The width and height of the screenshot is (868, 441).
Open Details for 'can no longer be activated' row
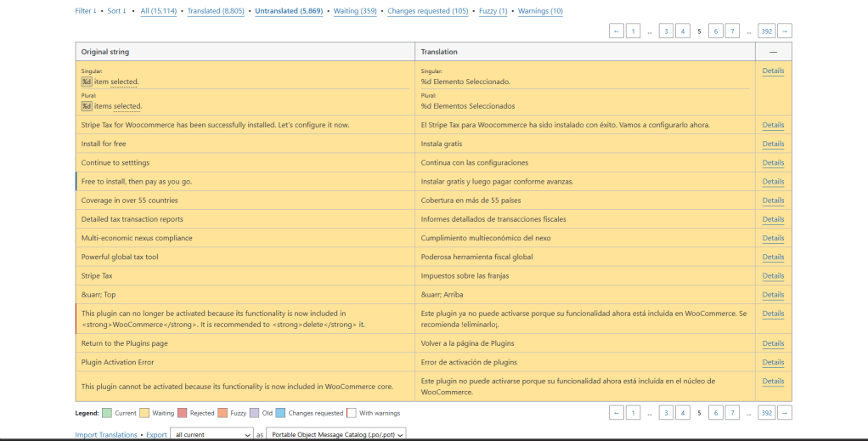point(773,314)
